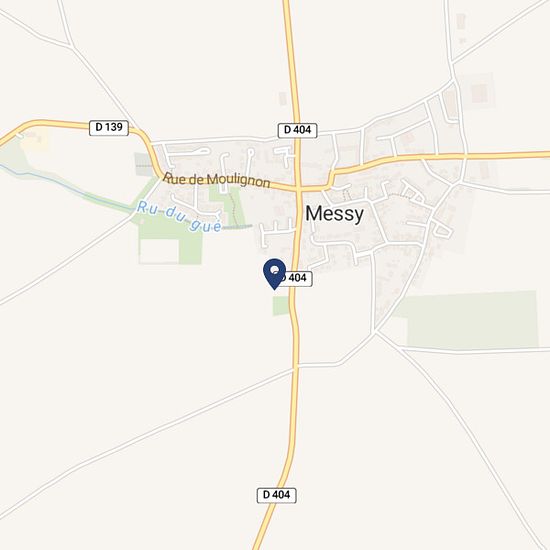Screen dimensions: 550x550
Task: Click the yellow building near D 139 bend
Action: (x=34, y=139)
